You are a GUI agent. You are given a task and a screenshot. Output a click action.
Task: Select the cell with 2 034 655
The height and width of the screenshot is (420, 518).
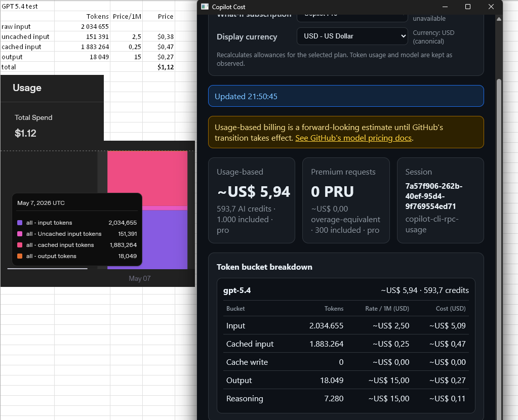(82, 26)
